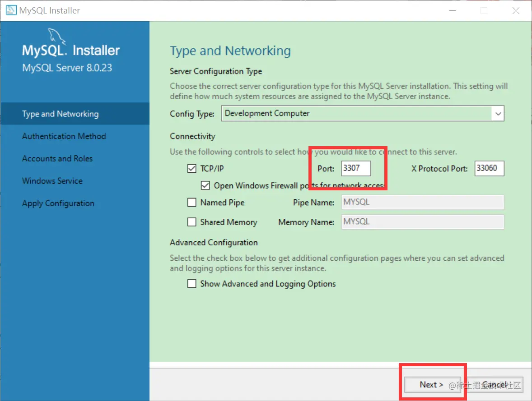Open the Type and Networking step
Image resolution: width=532 pixels, height=401 pixels.
pyautogui.click(x=75, y=114)
